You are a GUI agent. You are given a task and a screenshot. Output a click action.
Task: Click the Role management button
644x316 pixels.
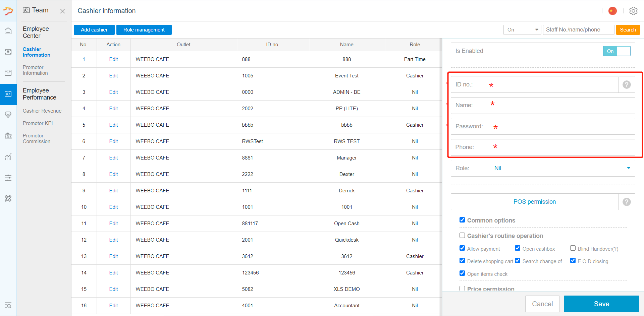point(144,30)
